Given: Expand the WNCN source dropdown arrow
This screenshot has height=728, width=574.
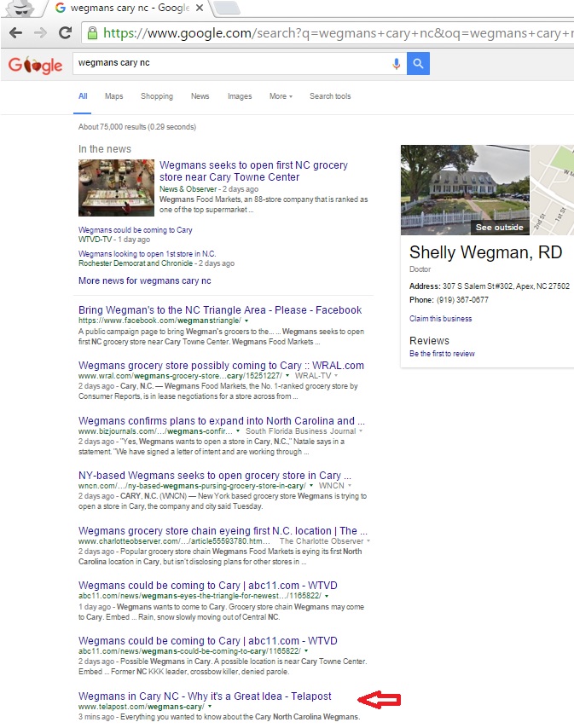Looking at the screenshot, I should coord(349,486).
